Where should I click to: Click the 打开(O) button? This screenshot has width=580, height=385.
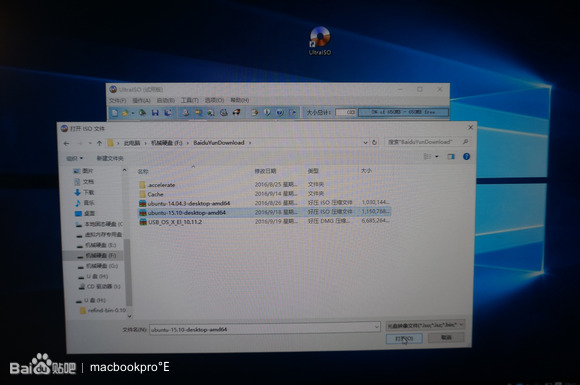point(404,339)
